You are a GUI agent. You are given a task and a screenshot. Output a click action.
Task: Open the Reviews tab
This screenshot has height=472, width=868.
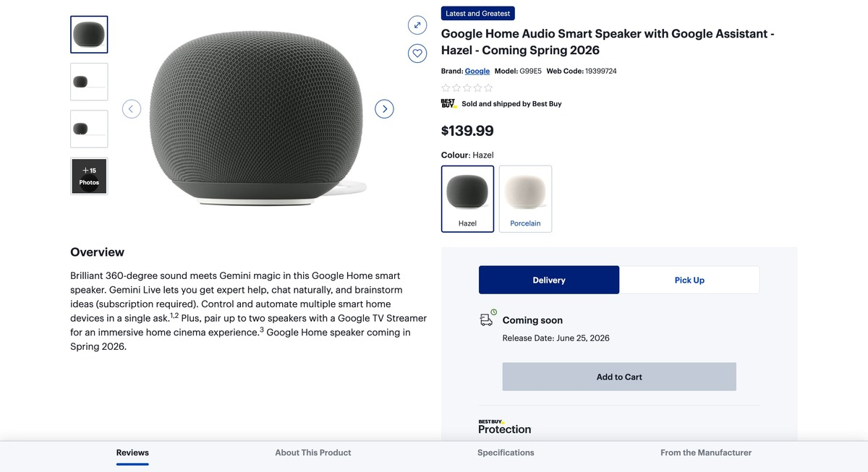tap(132, 452)
